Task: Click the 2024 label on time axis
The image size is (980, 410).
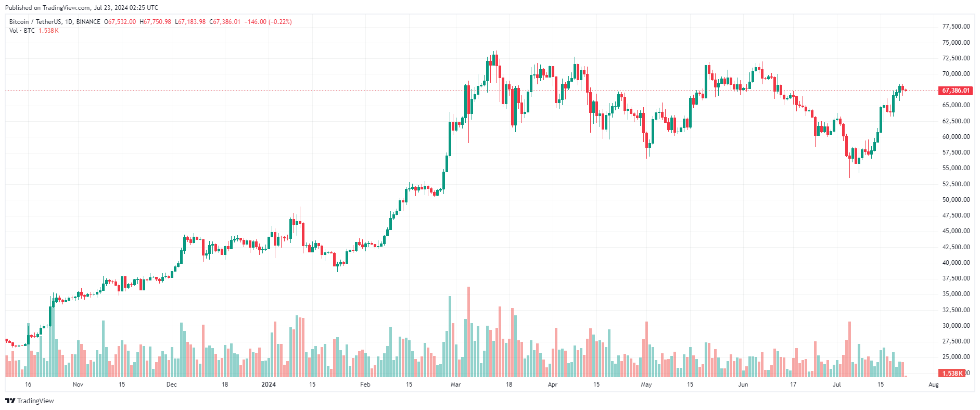Action: (x=269, y=385)
